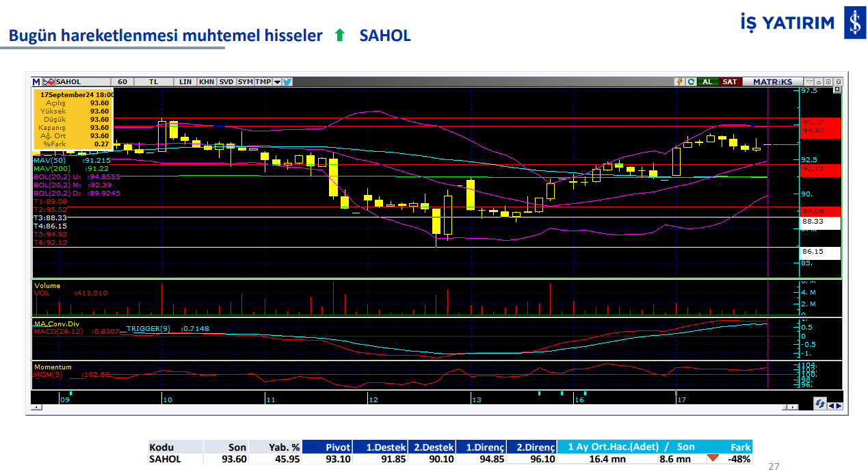Click the blue sync icon at bottom-right
Screen dimensions: 868x474
click(819, 404)
